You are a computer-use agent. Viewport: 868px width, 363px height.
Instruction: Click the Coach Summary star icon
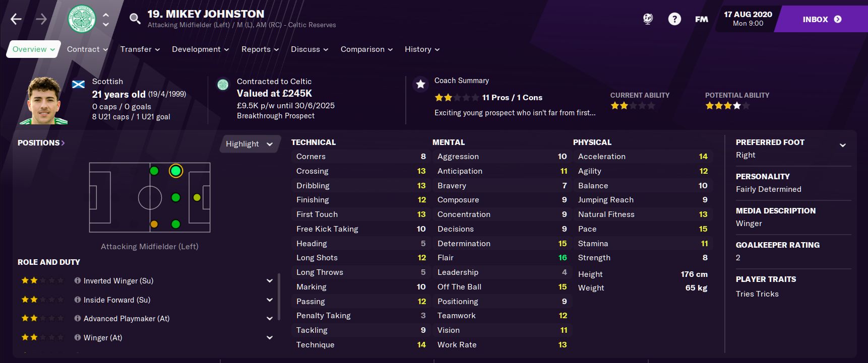point(420,84)
